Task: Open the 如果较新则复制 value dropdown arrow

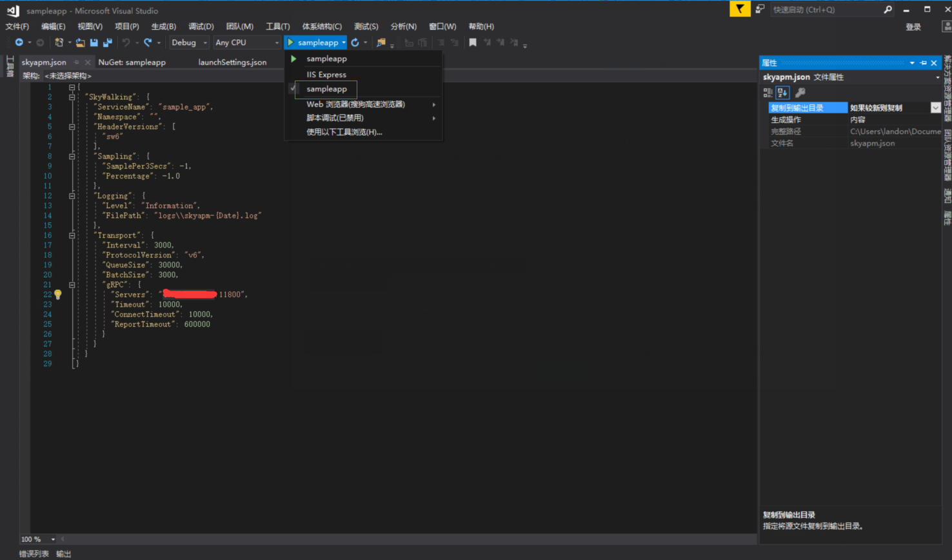Action: (x=935, y=108)
